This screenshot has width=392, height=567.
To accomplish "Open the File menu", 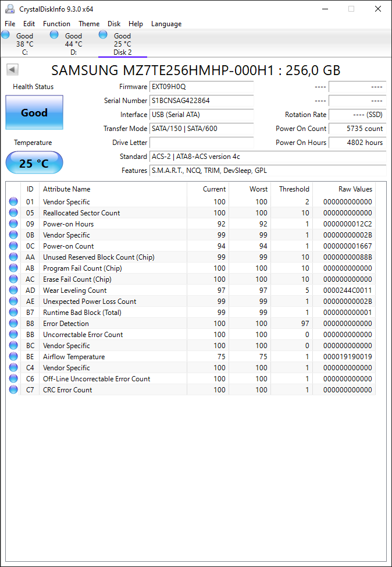I will [10, 24].
